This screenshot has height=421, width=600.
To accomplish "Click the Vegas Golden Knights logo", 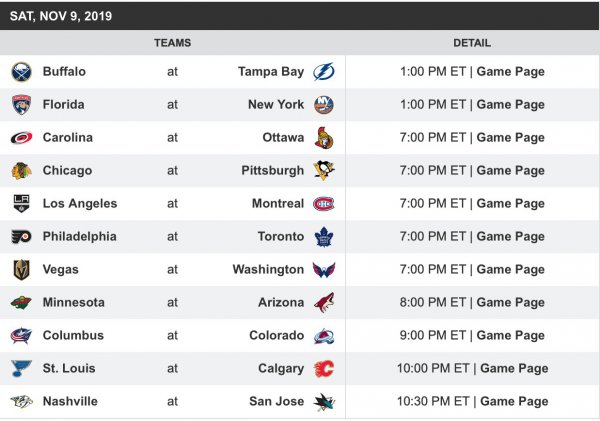I will (21, 270).
